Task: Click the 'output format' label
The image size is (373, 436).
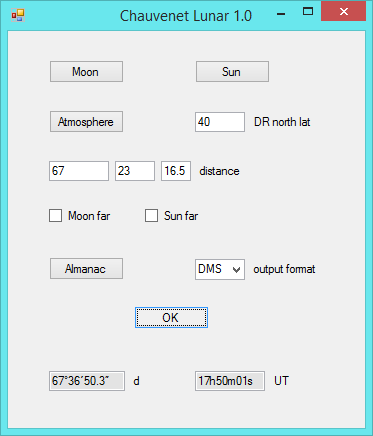Action: (284, 269)
